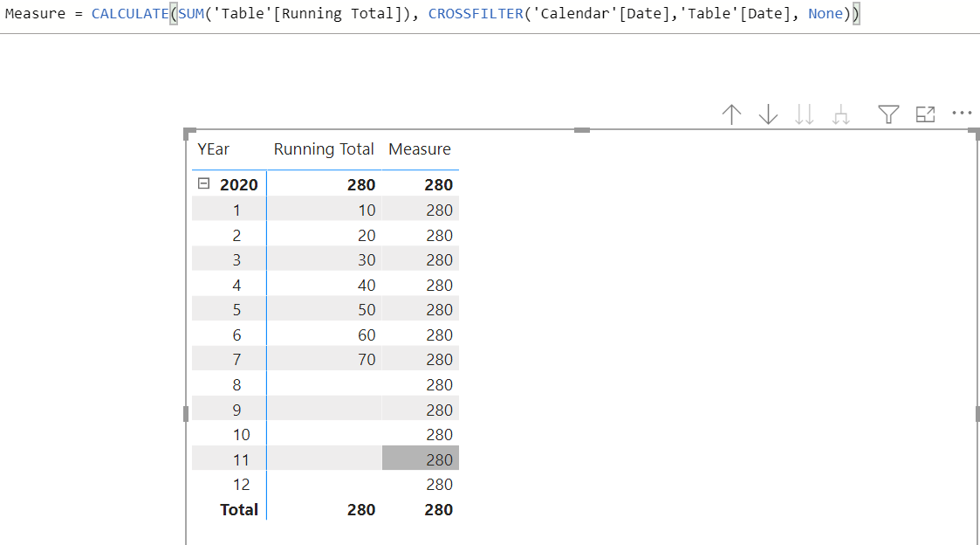Activate focus mode icon

[x=925, y=114]
